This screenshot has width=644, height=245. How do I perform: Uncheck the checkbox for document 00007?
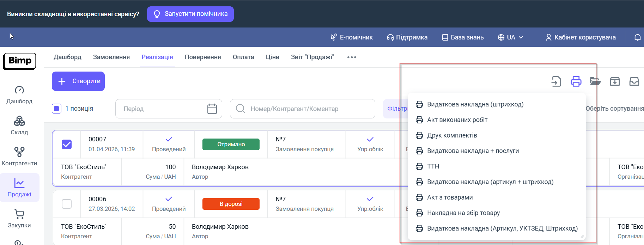coord(67,144)
